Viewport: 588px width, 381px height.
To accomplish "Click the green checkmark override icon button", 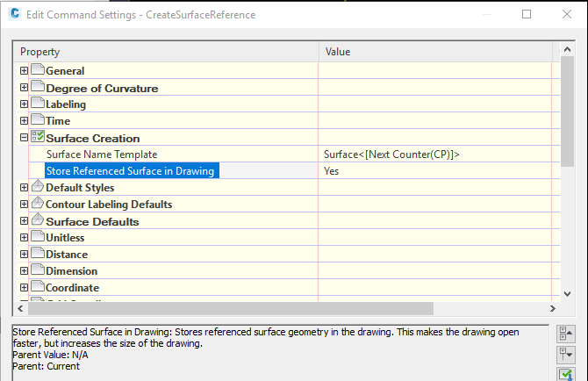I will coord(566,374).
